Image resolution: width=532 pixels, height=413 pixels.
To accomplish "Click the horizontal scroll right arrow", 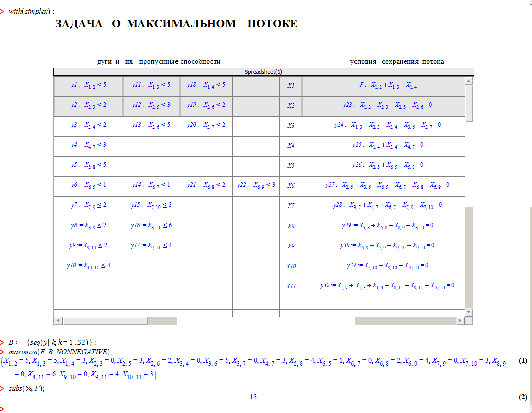I will (x=460, y=320).
